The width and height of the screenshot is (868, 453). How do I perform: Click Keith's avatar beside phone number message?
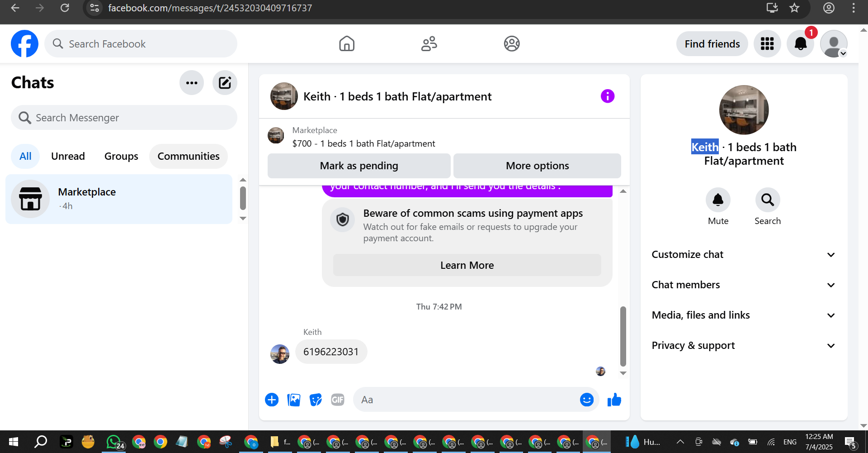[x=280, y=354]
